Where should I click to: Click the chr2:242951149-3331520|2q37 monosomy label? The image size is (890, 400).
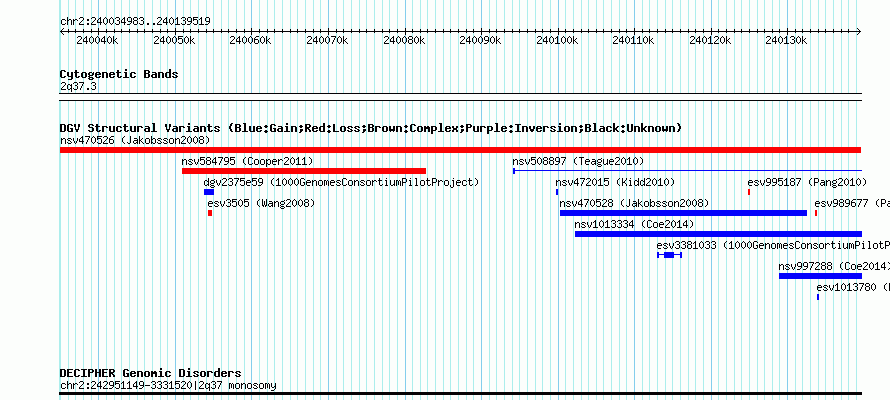point(168,386)
